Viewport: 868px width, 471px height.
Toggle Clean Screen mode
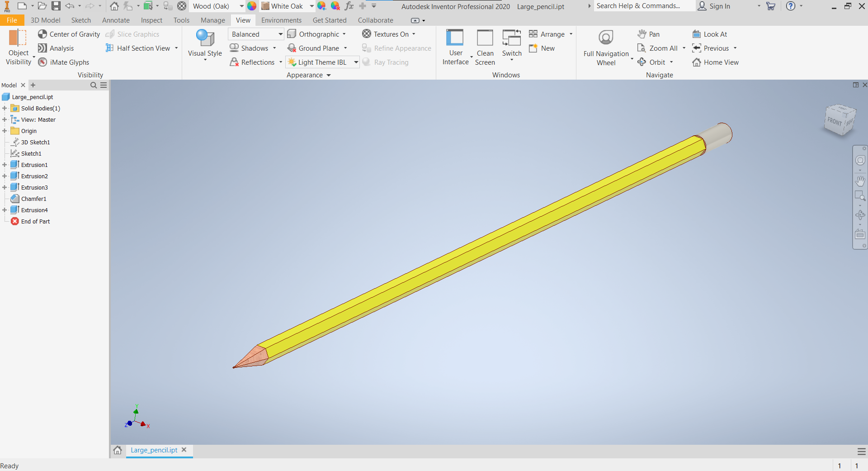[485, 48]
